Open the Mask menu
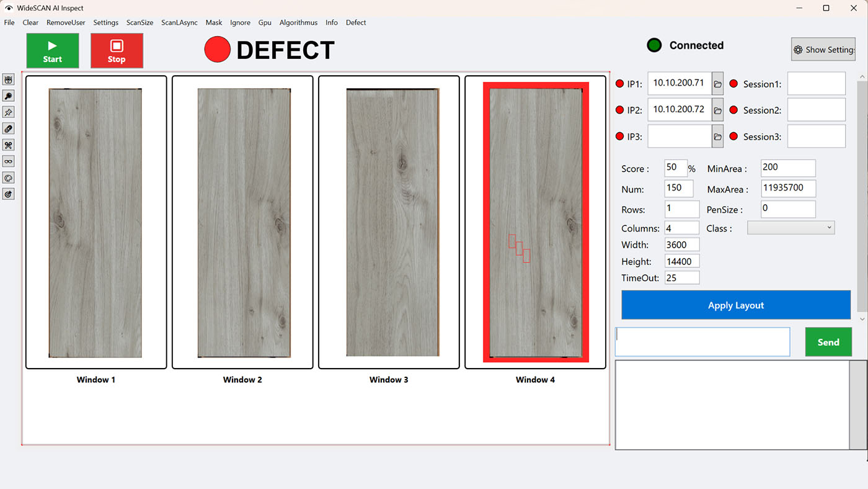The image size is (868, 489). click(214, 22)
